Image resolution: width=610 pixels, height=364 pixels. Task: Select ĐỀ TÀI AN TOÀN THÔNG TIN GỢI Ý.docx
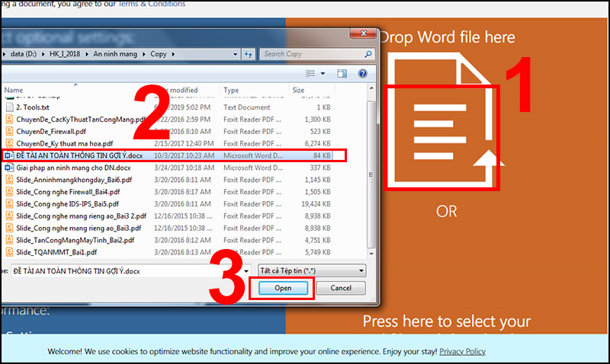click(x=79, y=155)
